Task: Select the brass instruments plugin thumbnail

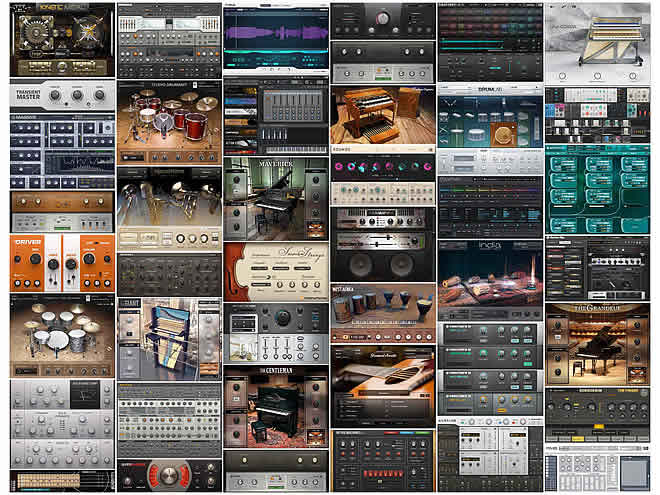Action: tap(169, 209)
